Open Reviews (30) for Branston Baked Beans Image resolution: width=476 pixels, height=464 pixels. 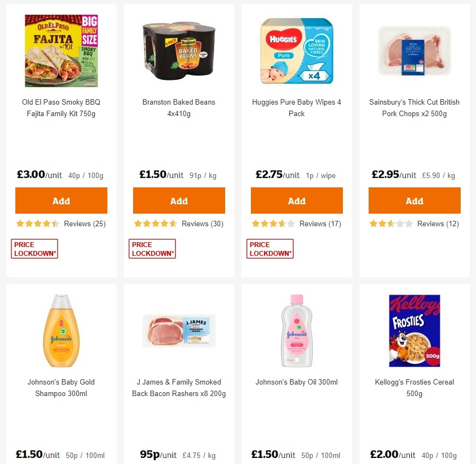(203, 224)
